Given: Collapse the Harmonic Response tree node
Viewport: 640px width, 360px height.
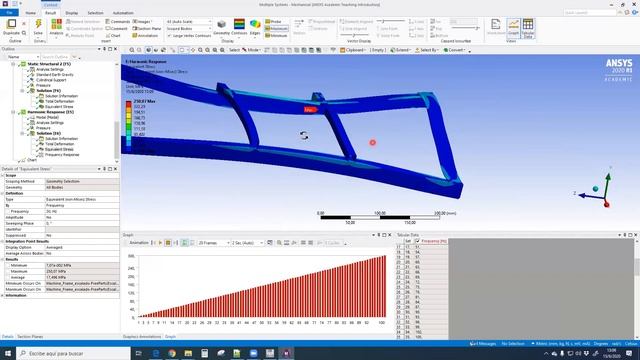Looking at the screenshot, I should (13, 112).
